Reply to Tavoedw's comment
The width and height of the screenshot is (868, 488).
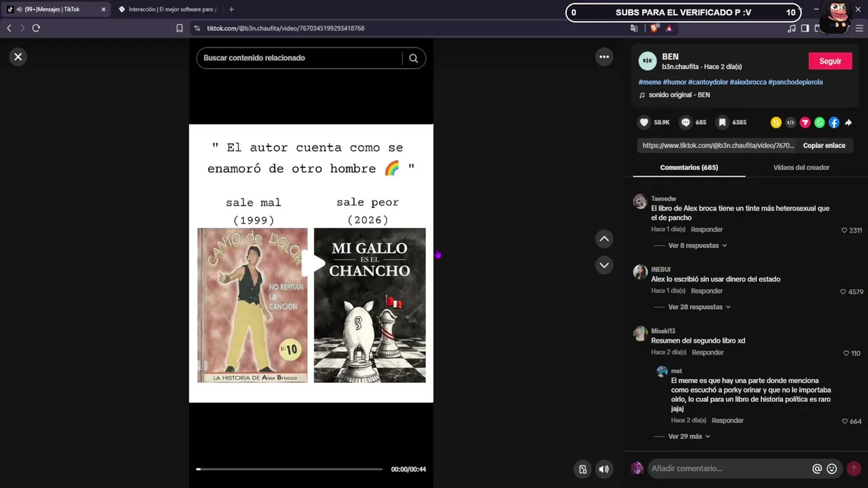(707, 230)
